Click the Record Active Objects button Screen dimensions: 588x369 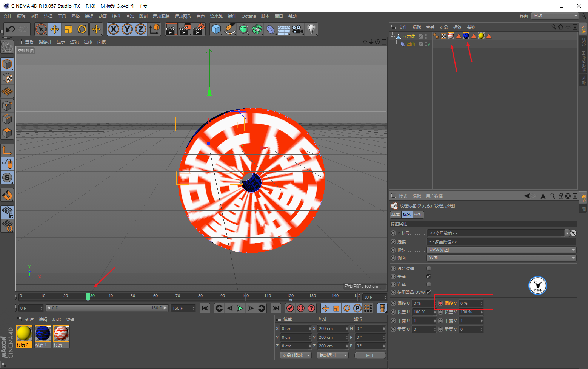click(290, 308)
